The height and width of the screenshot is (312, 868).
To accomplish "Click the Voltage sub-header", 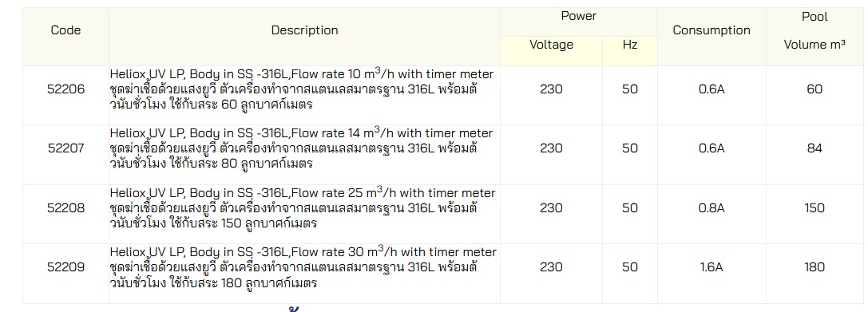I will [x=551, y=44].
